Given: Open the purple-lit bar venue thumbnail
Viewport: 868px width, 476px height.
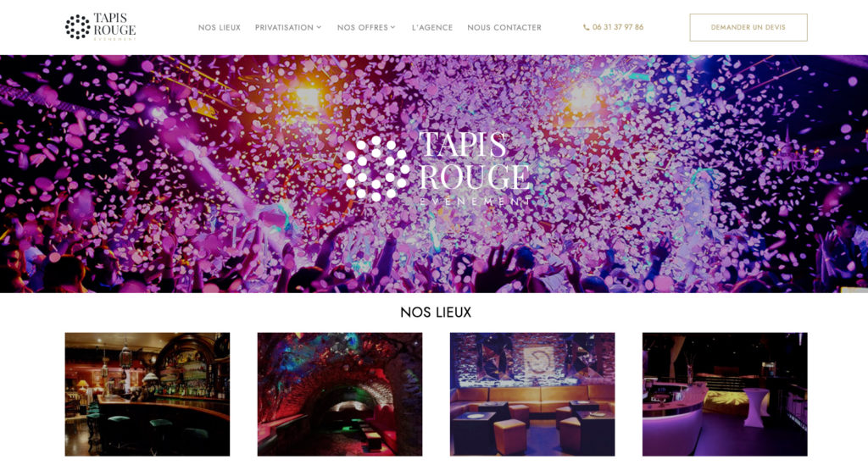Looking at the screenshot, I should point(725,394).
